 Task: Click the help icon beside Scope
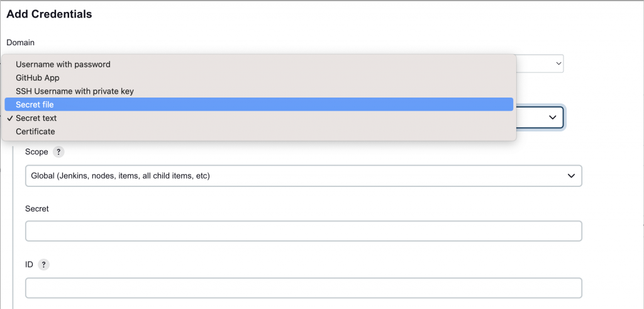coord(58,152)
